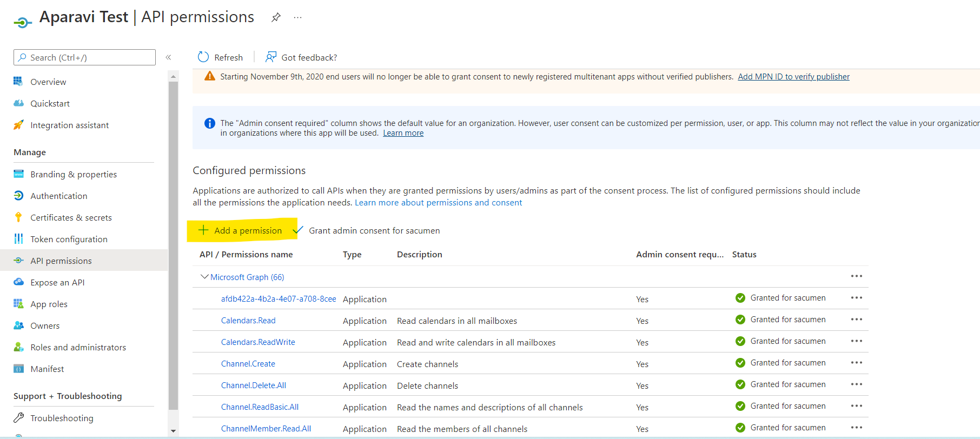Click the Troubleshooting wrench icon

[18, 418]
